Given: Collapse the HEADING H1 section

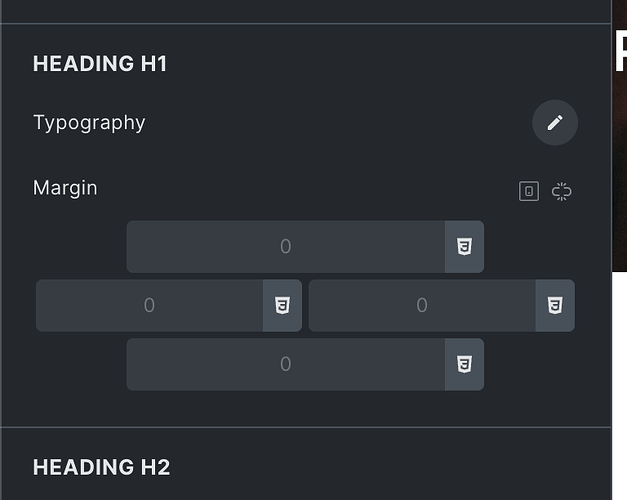Looking at the screenshot, I should (100, 64).
